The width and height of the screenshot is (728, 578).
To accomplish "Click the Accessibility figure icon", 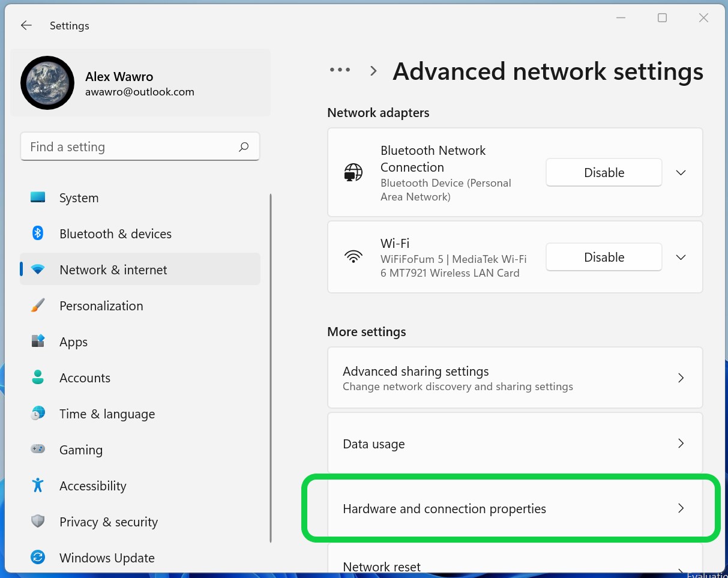I will click(38, 486).
